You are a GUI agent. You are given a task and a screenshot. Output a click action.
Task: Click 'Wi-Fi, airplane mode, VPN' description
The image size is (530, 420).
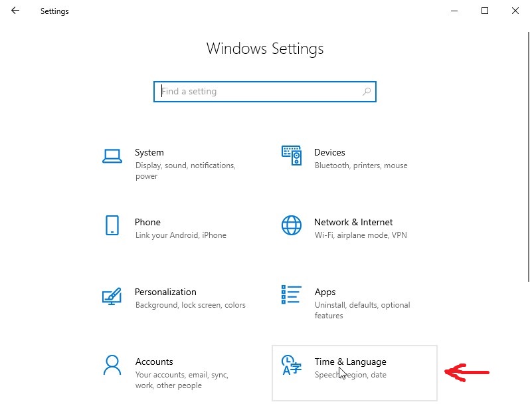tap(361, 235)
